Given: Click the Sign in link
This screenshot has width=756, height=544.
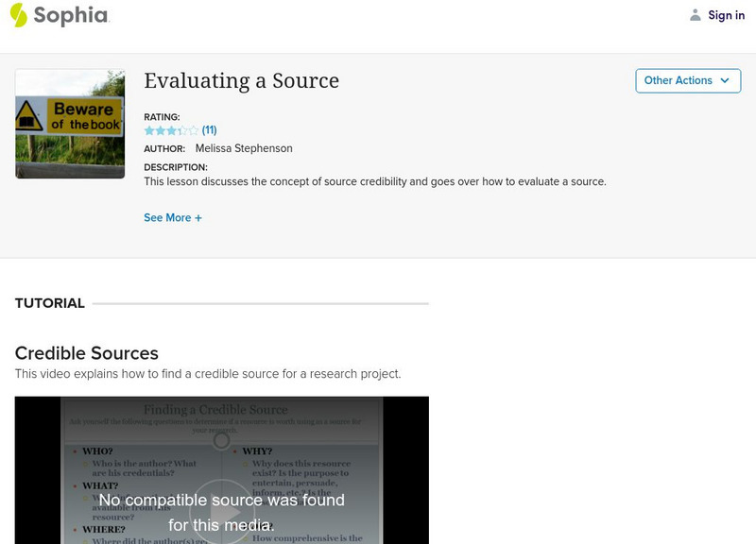Looking at the screenshot, I should 727,15.
